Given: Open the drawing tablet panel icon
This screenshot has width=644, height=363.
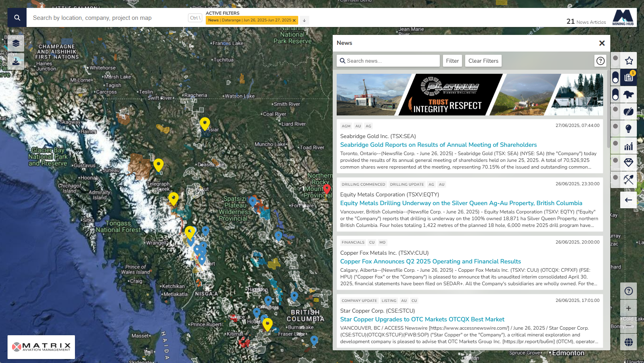Looking at the screenshot, I should [629, 111].
